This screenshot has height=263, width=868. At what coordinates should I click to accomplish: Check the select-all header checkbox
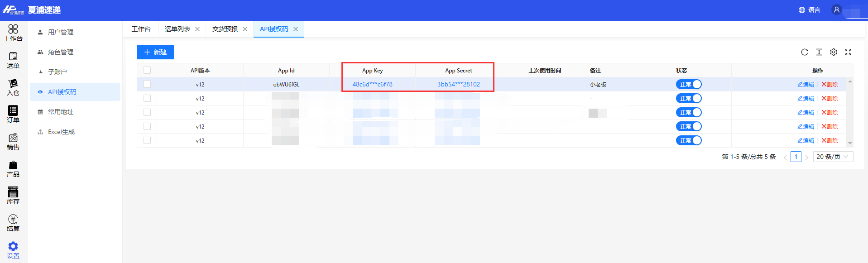click(x=147, y=70)
